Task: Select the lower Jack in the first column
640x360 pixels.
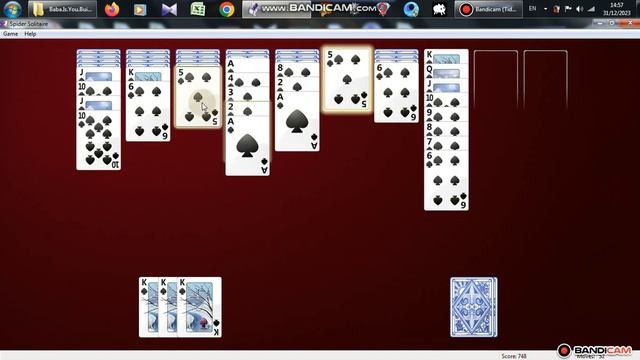Action: [98, 103]
